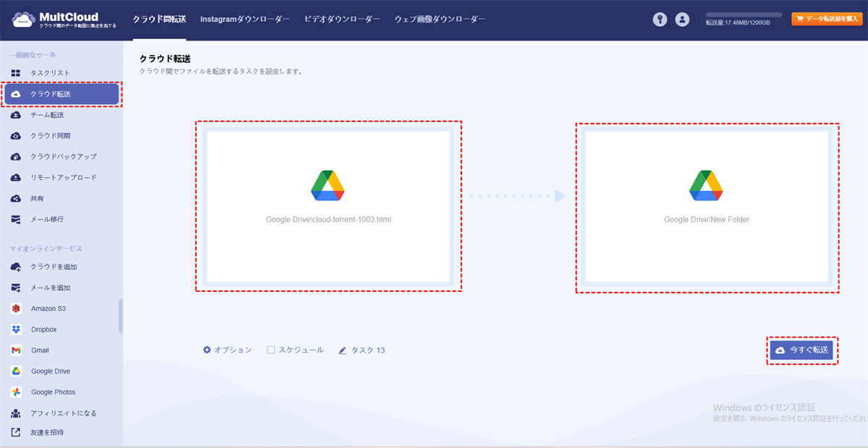The image size is (868, 448).
Task: Click the 今すぐ転送 button
Action: pos(801,350)
